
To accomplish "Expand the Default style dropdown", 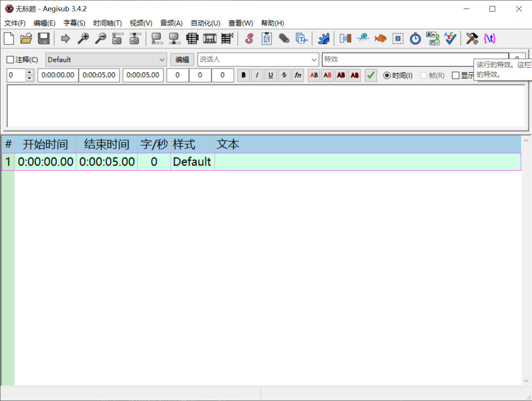I will [162, 60].
